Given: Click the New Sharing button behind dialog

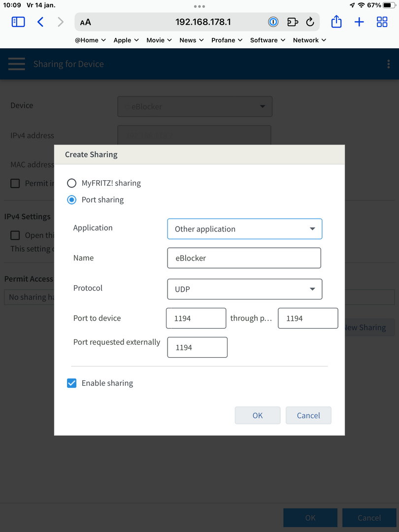Looking at the screenshot, I should click(369, 328).
